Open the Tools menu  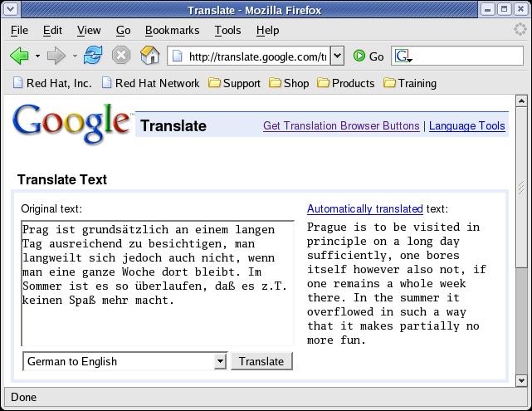[x=227, y=30]
